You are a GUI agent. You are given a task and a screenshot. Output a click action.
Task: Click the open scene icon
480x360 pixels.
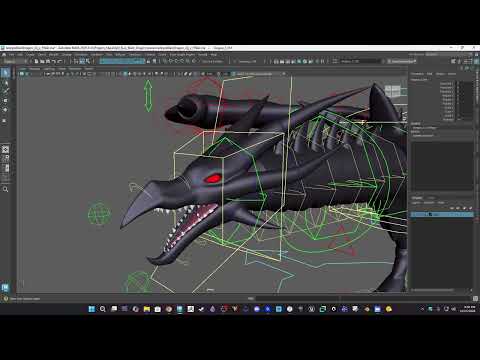(42, 61)
